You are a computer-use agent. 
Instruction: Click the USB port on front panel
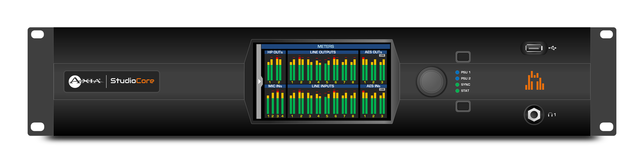click(x=534, y=48)
